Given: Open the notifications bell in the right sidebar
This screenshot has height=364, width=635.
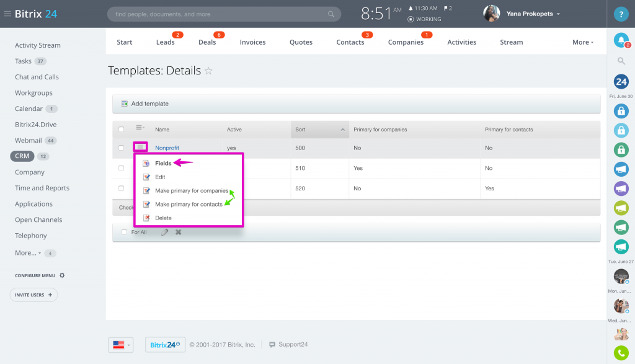Looking at the screenshot, I should pos(621,40).
